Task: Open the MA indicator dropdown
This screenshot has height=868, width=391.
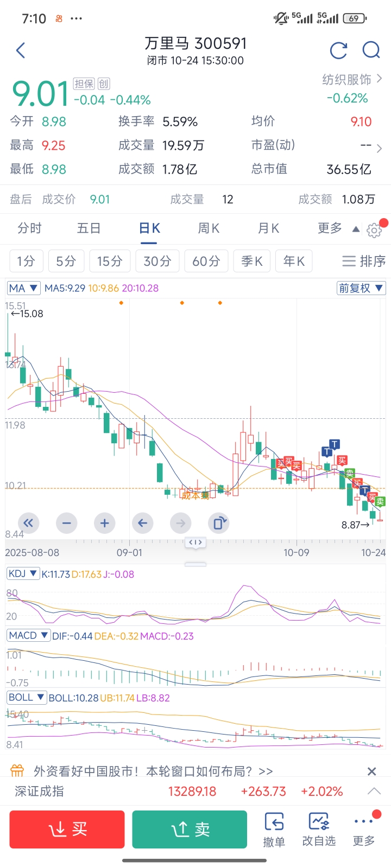Action: click(x=23, y=288)
